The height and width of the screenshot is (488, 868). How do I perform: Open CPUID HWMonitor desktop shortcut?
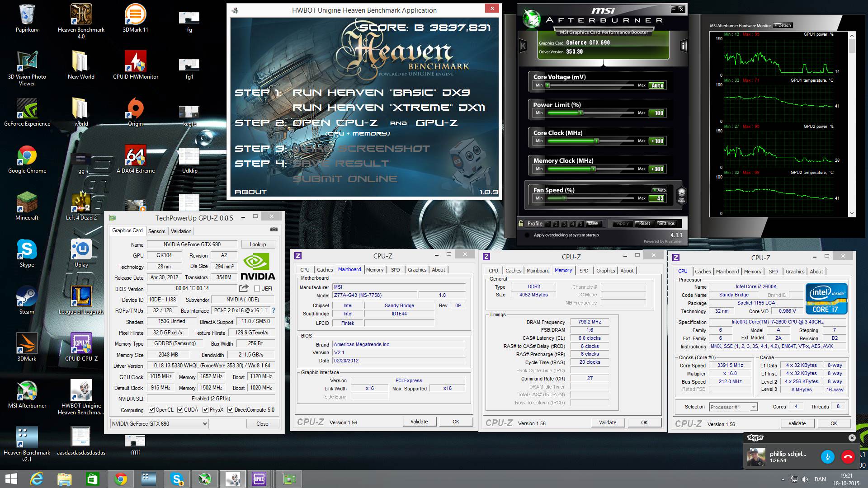[x=135, y=65]
